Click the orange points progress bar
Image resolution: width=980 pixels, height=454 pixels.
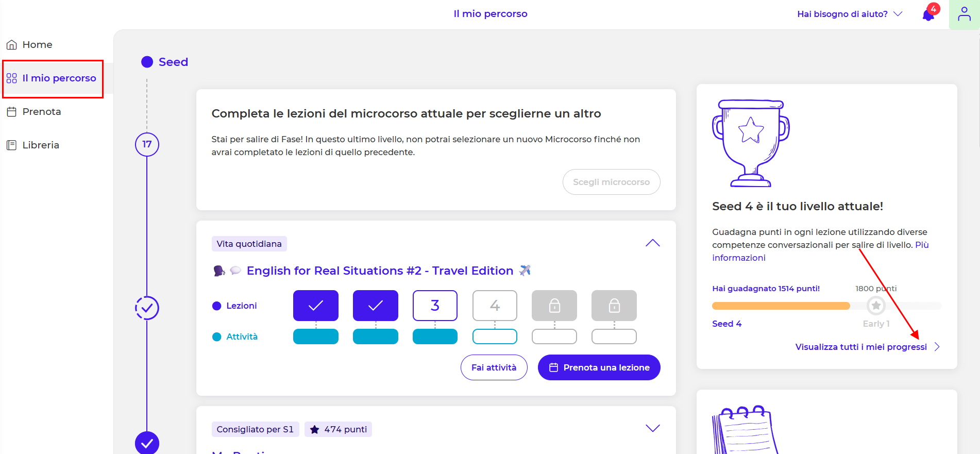pyautogui.click(x=781, y=306)
